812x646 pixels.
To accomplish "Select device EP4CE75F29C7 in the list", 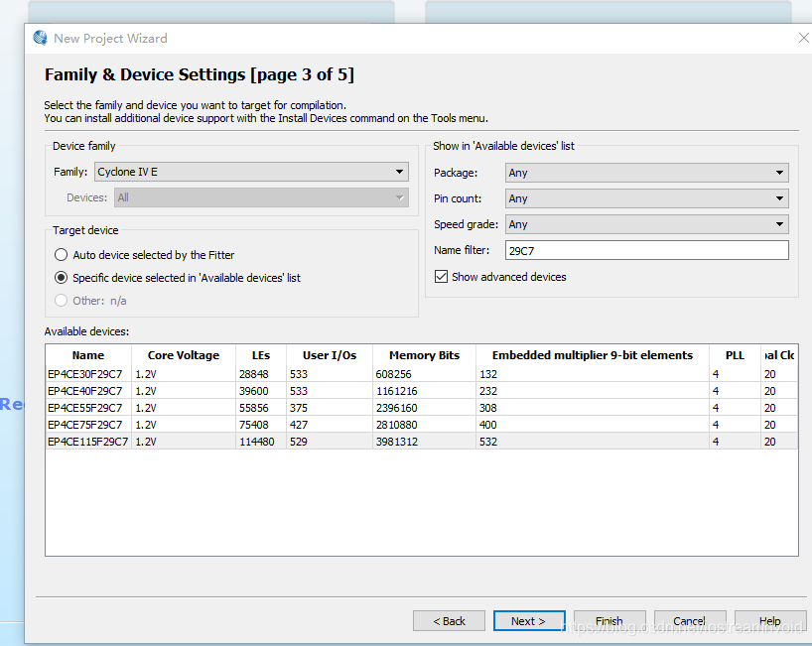I will click(x=85, y=425).
